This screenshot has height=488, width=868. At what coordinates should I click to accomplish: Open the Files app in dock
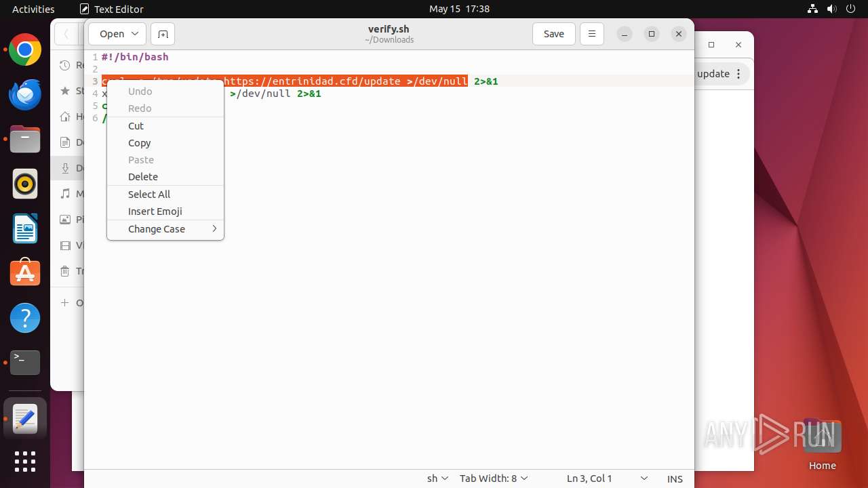(25, 140)
